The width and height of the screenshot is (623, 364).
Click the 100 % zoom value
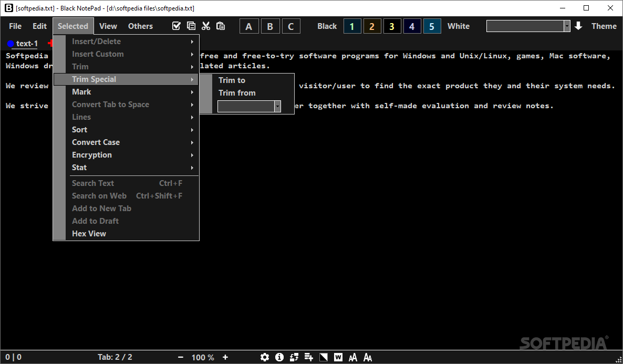click(x=203, y=358)
